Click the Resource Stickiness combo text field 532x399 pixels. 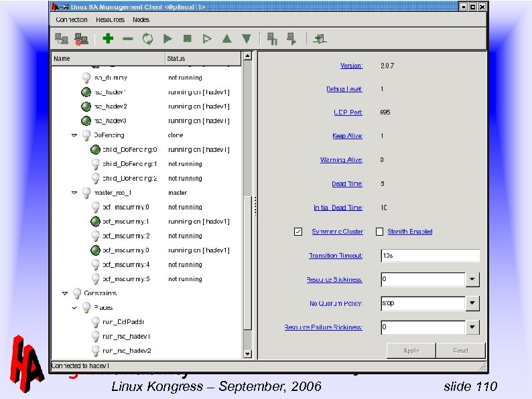pyautogui.click(x=423, y=280)
